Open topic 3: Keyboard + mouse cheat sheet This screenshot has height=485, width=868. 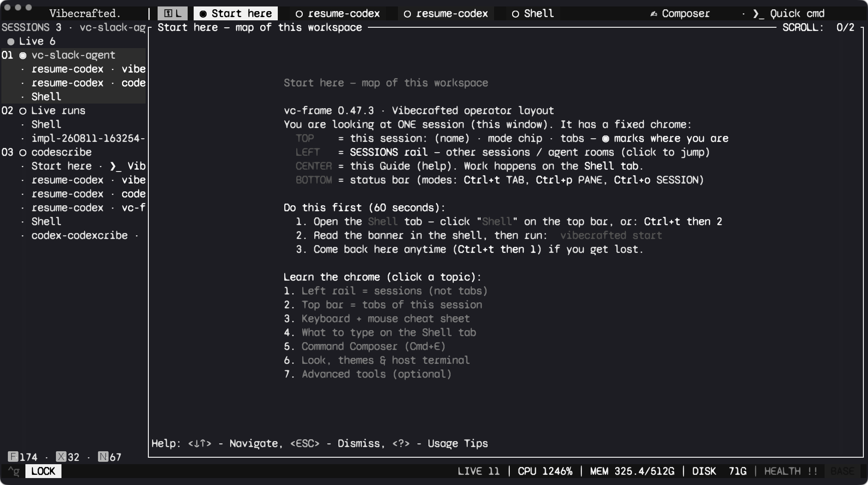(x=385, y=319)
